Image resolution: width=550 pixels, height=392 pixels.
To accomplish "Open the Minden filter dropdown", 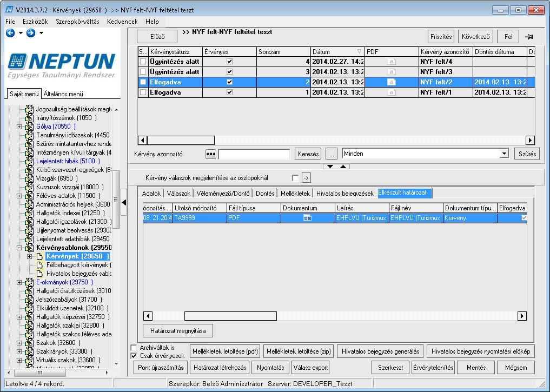I will click(504, 154).
